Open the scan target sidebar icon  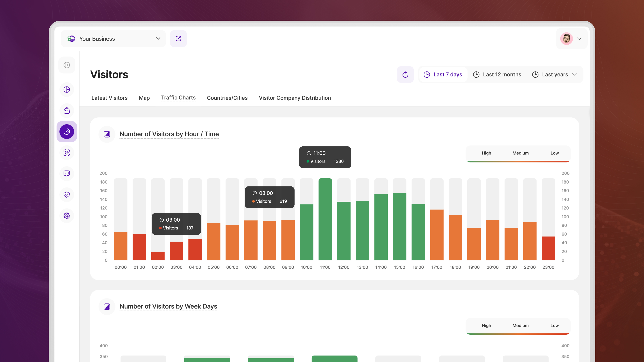click(x=67, y=153)
